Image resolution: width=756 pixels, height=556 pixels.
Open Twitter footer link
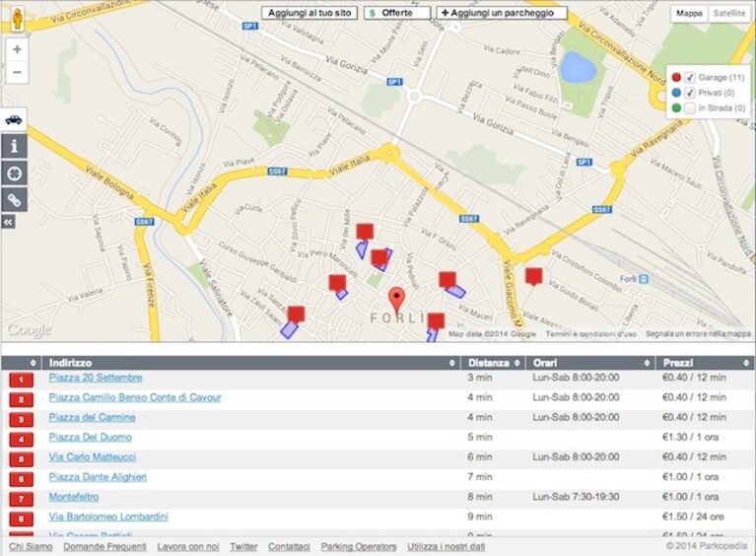coord(243,546)
